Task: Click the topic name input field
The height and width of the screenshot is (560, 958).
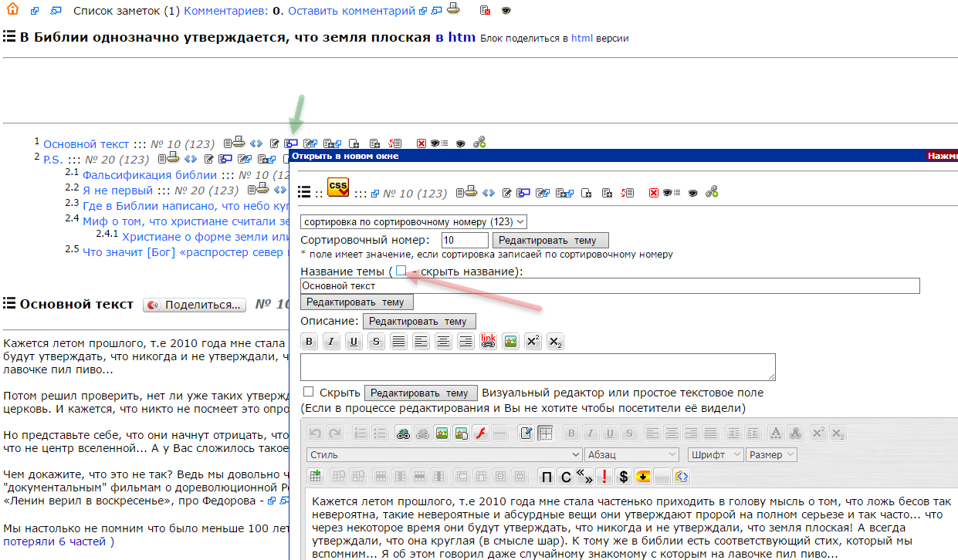Action: [x=610, y=286]
